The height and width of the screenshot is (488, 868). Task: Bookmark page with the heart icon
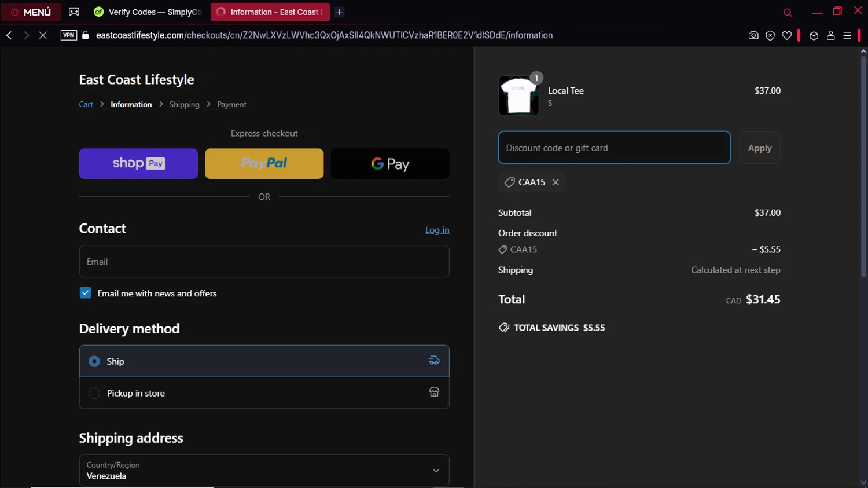coord(787,35)
